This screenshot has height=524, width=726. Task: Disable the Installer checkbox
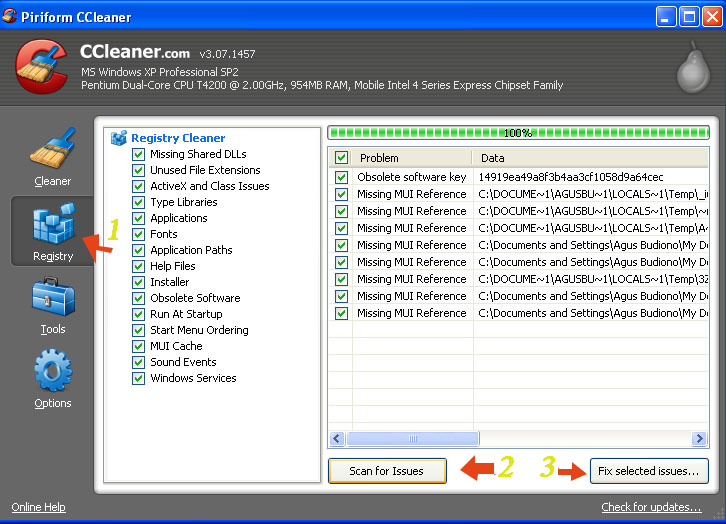138,282
